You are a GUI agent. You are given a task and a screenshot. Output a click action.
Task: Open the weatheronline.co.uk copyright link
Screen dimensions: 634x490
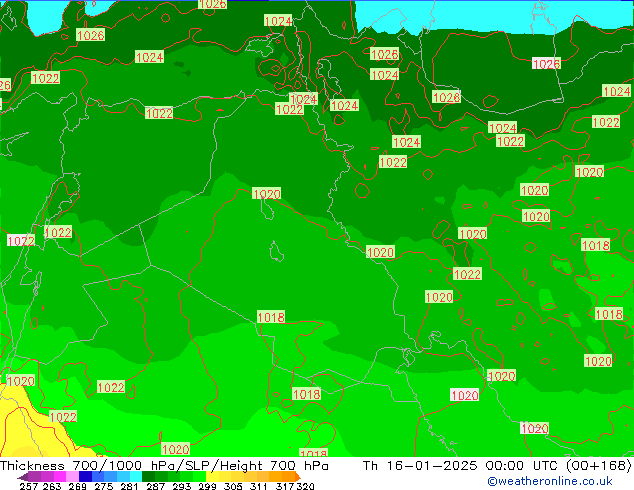[550, 481]
